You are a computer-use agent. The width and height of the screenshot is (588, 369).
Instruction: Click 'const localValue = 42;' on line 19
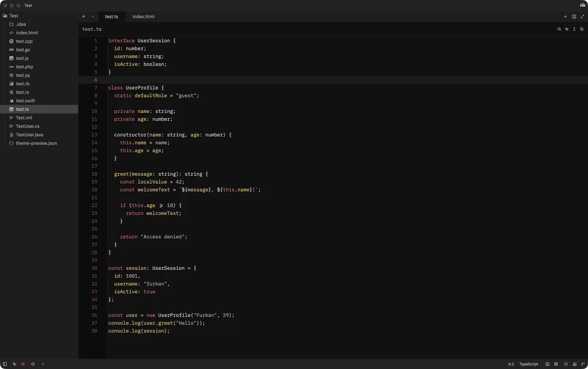click(x=152, y=182)
